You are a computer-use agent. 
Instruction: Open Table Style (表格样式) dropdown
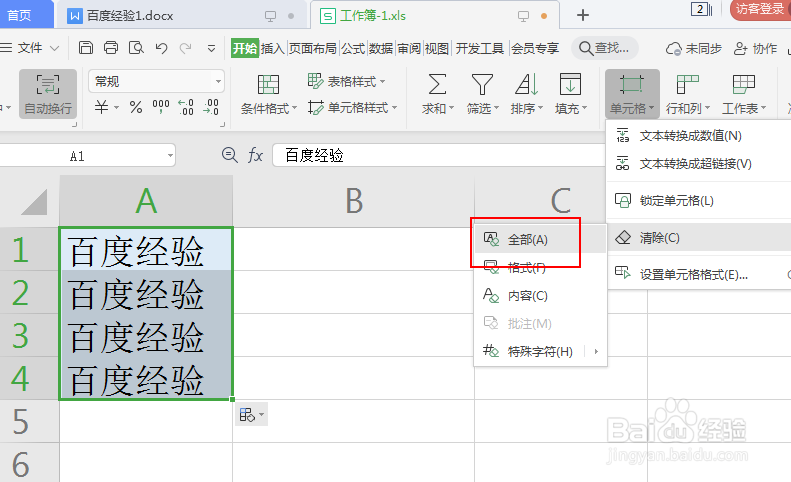pyautogui.click(x=347, y=81)
